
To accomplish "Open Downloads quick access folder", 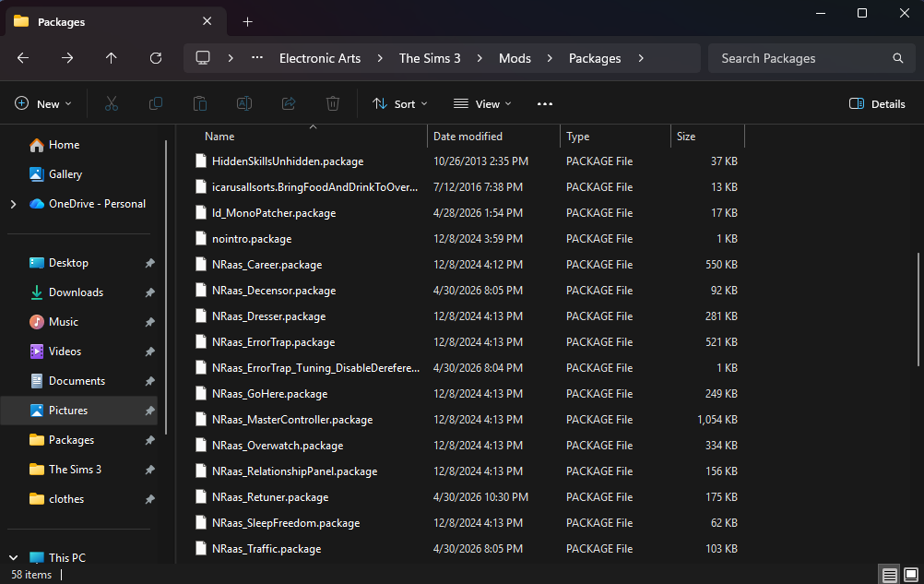I will point(76,292).
